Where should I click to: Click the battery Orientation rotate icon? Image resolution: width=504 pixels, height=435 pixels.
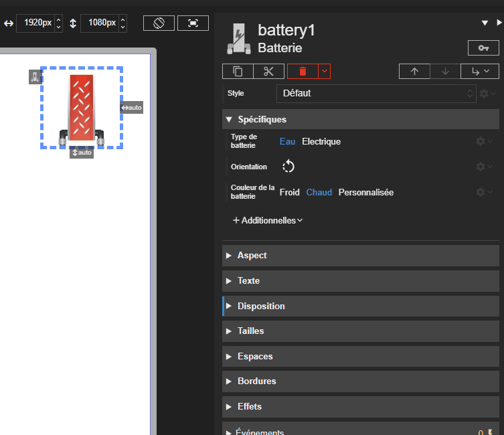pos(288,167)
